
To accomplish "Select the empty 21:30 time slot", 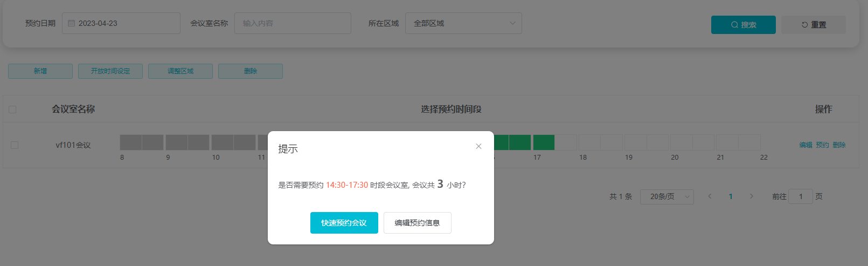I will [x=749, y=142].
